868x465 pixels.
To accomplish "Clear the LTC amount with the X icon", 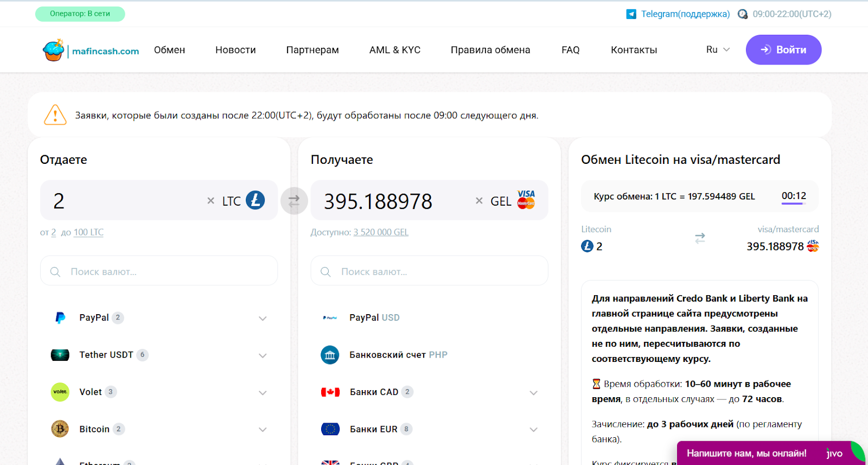I will click(210, 201).
